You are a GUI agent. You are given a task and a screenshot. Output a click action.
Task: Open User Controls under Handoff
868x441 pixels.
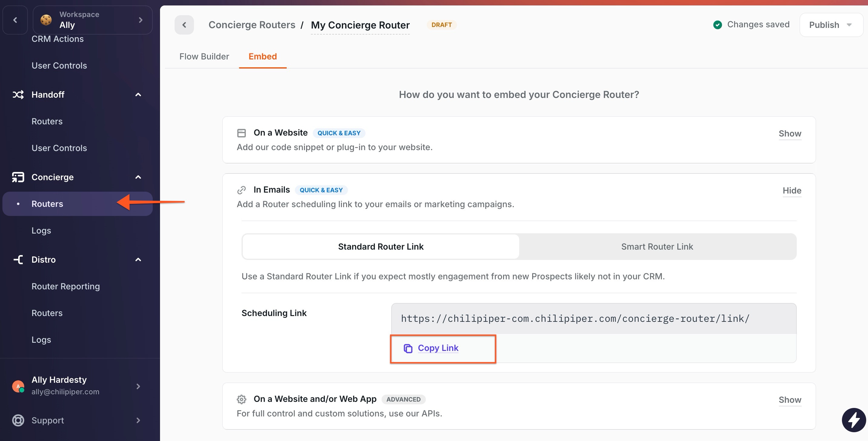(59, 148)
